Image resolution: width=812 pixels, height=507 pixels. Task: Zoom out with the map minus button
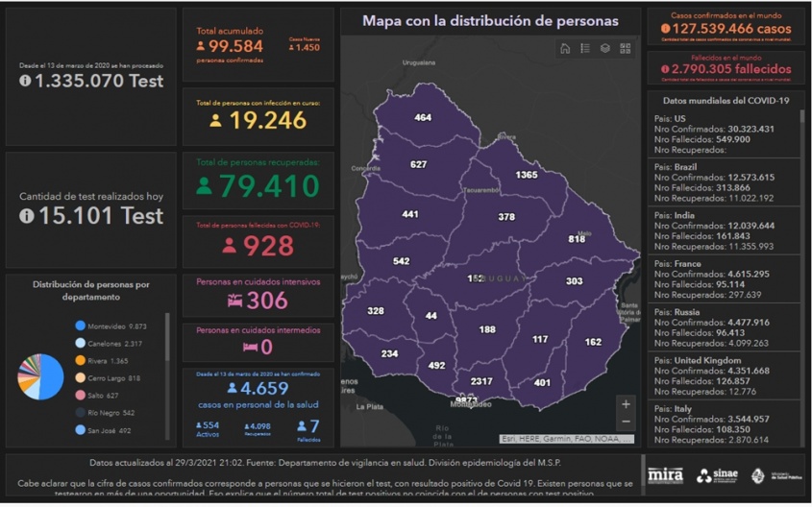(626, 422)
